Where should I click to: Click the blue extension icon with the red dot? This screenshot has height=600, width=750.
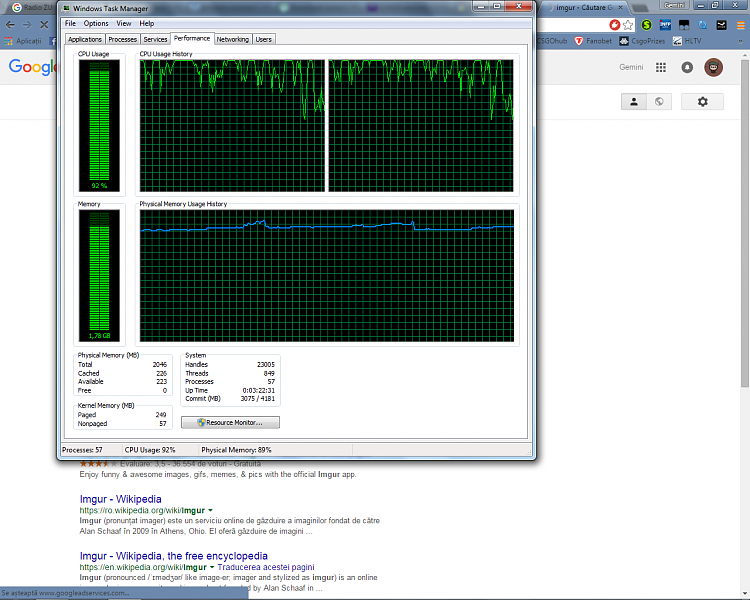665,25
